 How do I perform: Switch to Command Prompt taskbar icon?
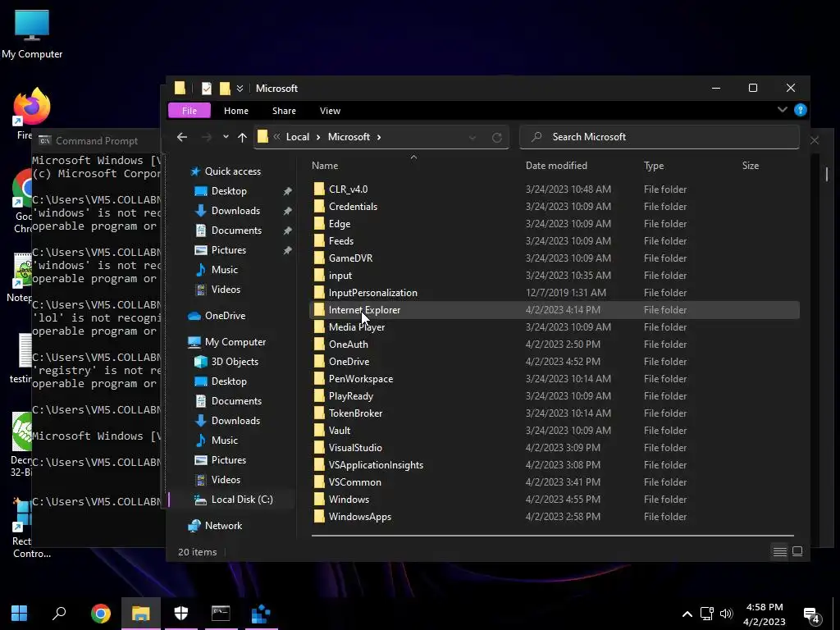[x=221, y=614]
